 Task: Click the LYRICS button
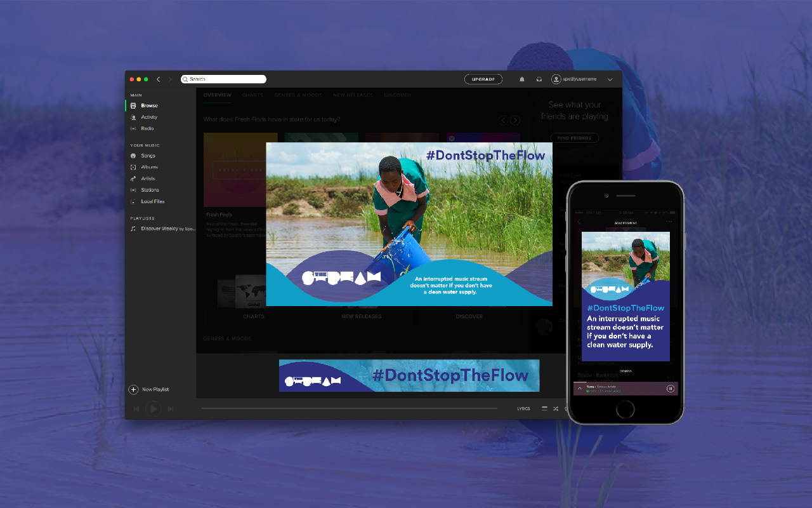click(523, 409)
